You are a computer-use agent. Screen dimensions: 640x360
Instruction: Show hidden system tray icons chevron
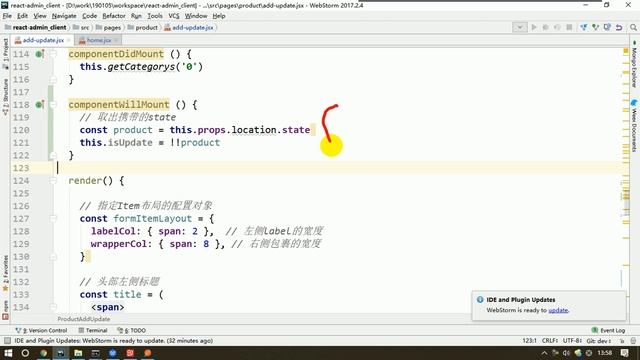pyautogui.click(x=544, y=353)
